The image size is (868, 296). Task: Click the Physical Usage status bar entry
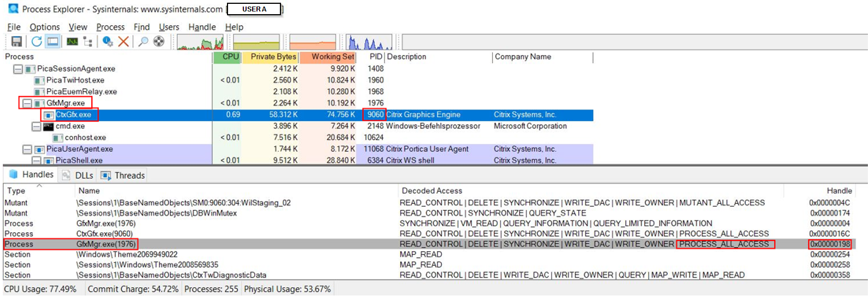(288, 289)
